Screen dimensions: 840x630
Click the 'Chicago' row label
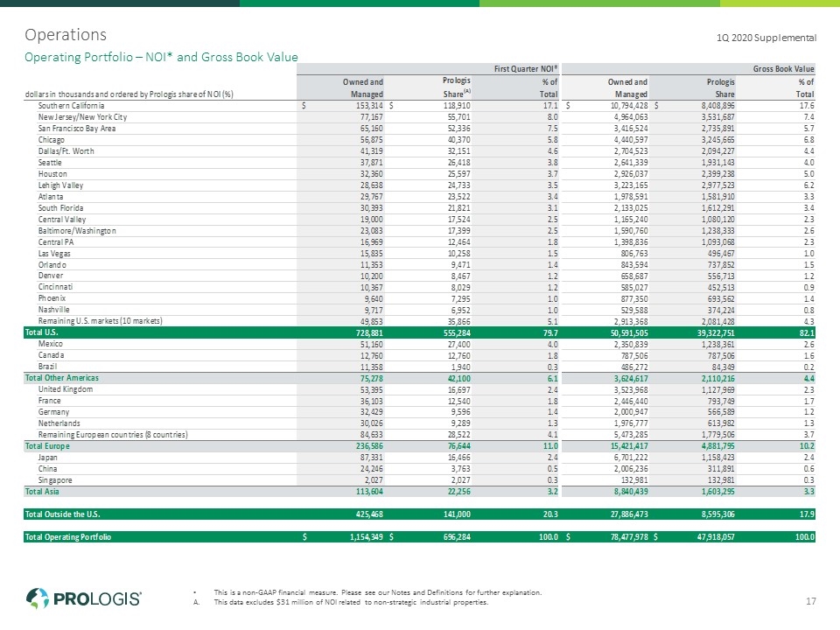[x=51, y=140]
